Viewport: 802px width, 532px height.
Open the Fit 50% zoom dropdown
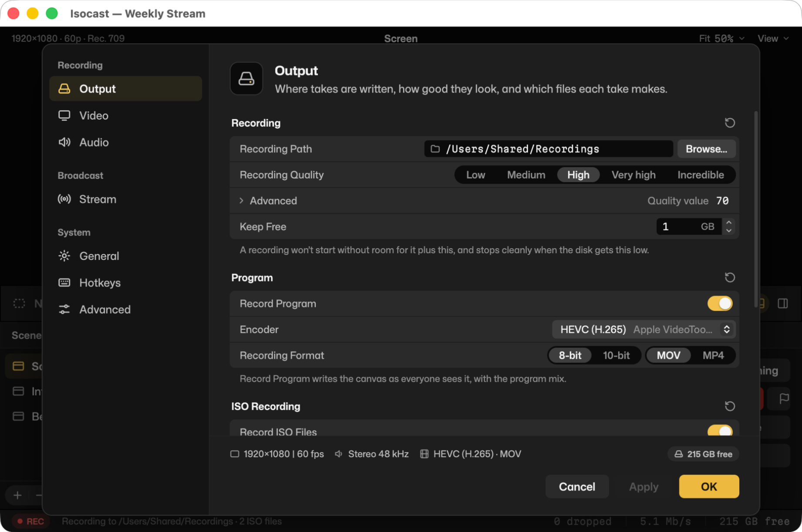point(721,38)
